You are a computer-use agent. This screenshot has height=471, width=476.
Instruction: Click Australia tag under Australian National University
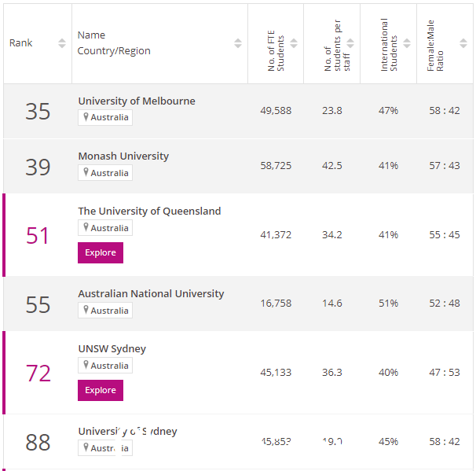tap(105, 311)
